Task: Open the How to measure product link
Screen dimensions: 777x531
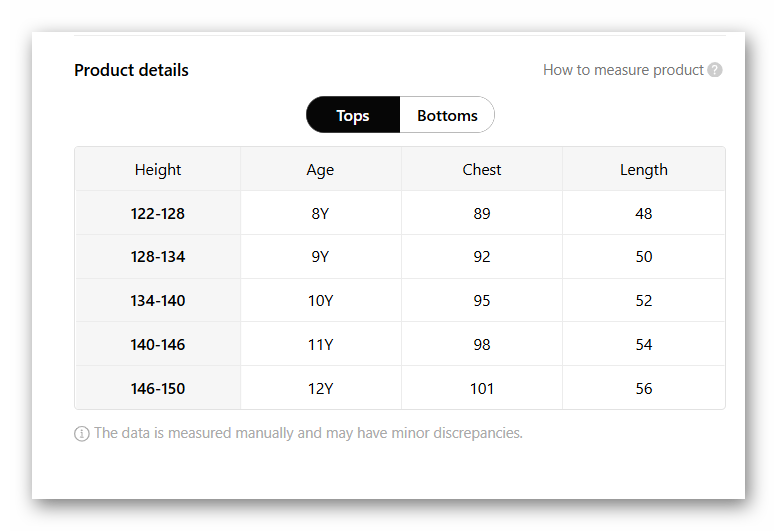Action: [623, 70]
